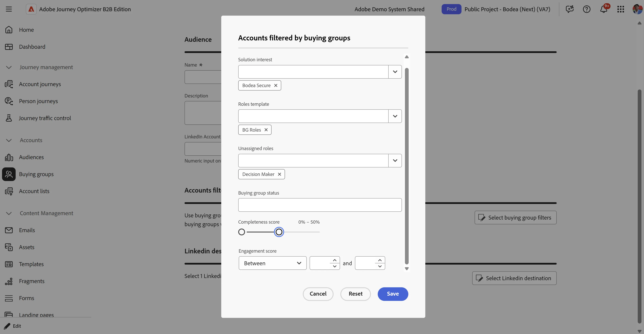Viewport: 644px width, 334px height.
Task: Open the apps grid switcher
Action: point(621,9)
